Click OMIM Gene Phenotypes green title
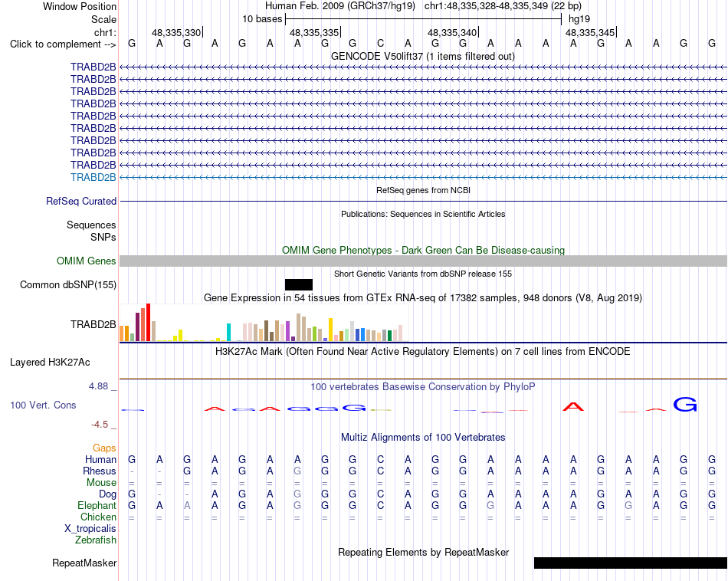This screenshot has width=728, height=581. 423,251
